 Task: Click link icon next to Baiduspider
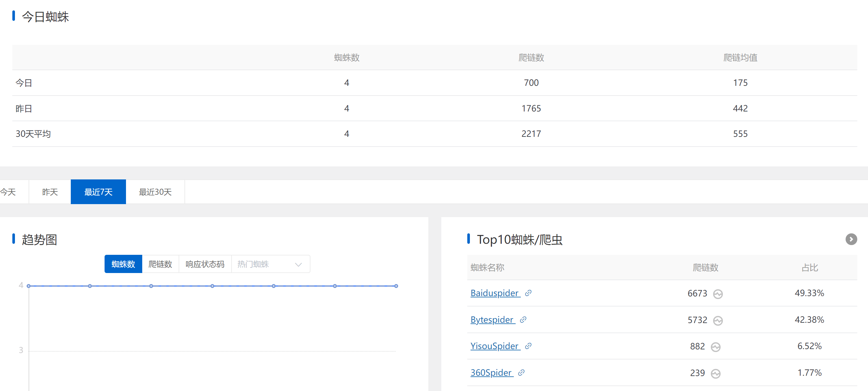[528, 293]
